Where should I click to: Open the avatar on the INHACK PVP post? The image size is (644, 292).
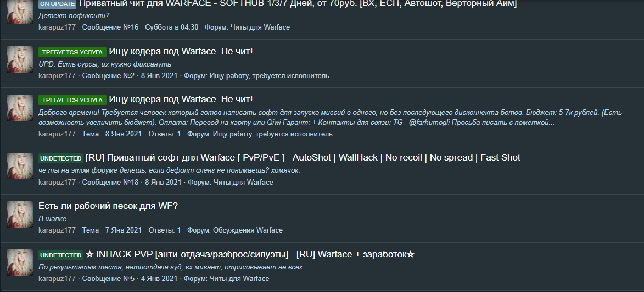point(20,262)
